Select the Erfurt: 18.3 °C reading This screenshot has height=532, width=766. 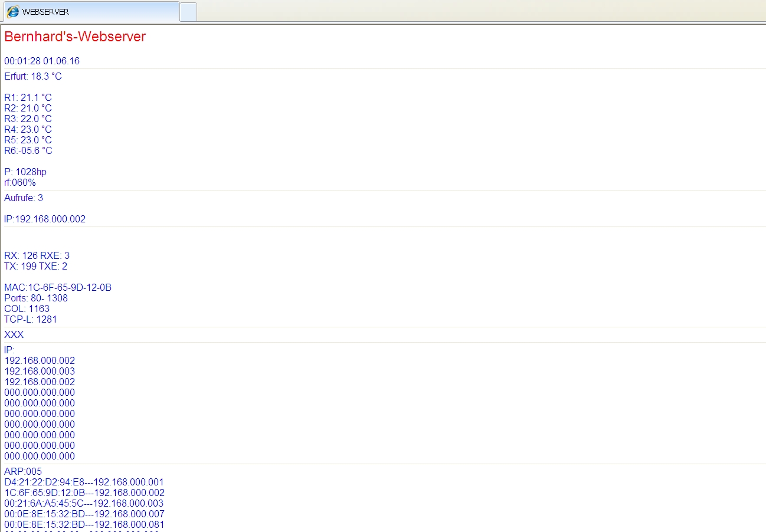[33, 76]
